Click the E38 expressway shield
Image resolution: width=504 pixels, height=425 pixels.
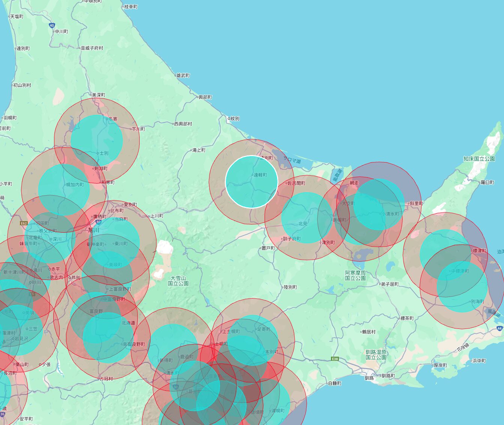pos(335,359)
